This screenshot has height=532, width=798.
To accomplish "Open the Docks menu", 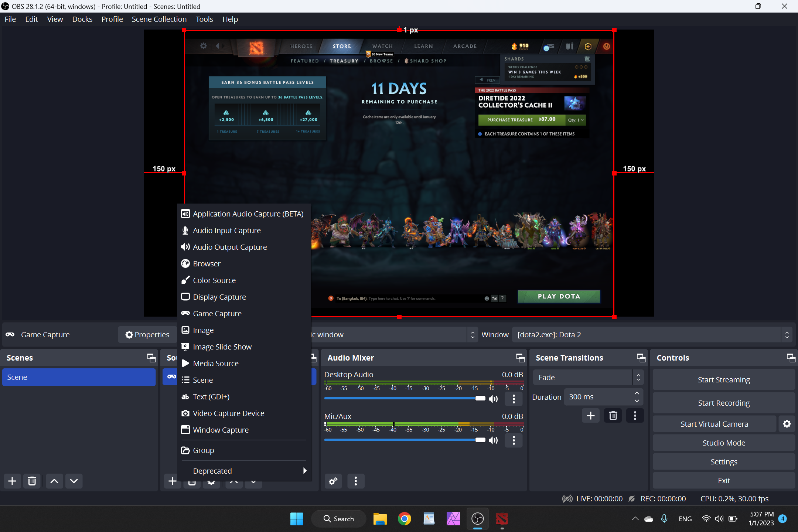I will click(x=82, y=19).
